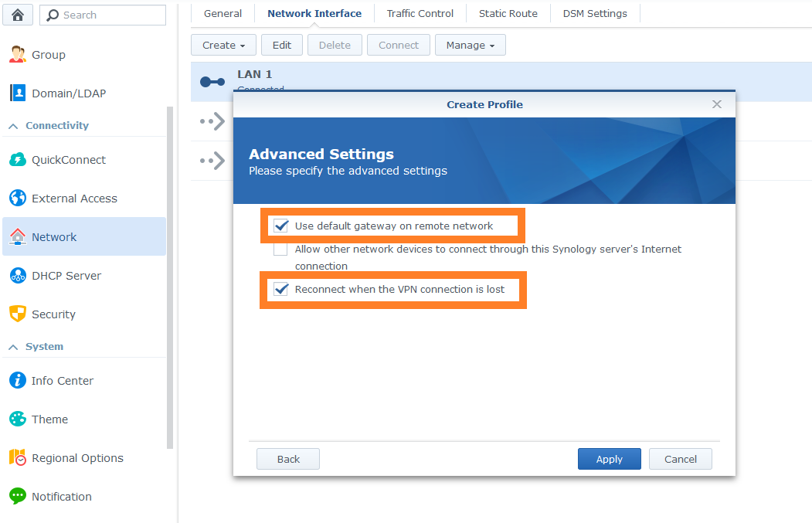812x523 pixels.
Task: Select the LAN 1 connection icon
Action: (212, 82)
